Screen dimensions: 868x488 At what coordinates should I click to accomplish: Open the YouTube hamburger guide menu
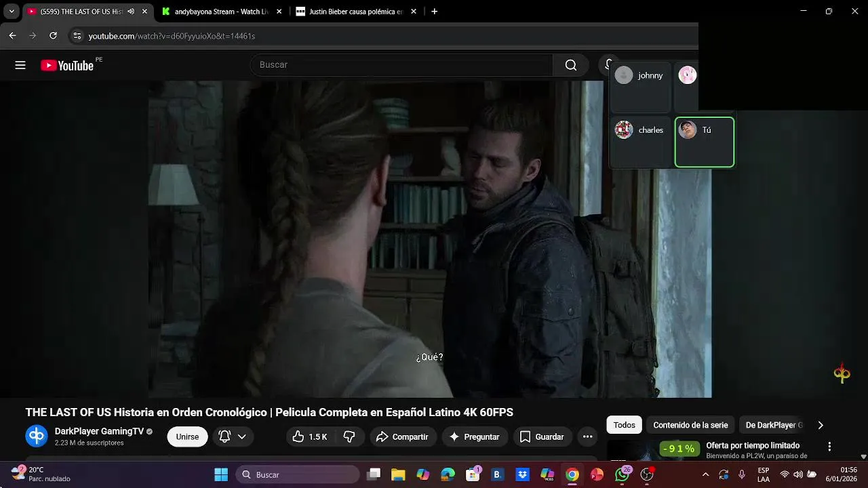click(x=20, y=65)
